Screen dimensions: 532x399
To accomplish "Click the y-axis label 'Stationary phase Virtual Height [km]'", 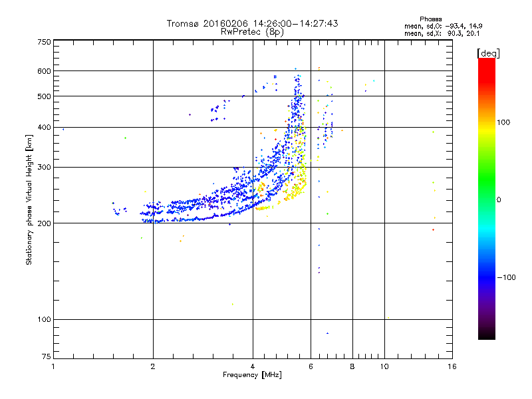I will tap(29, 200).
